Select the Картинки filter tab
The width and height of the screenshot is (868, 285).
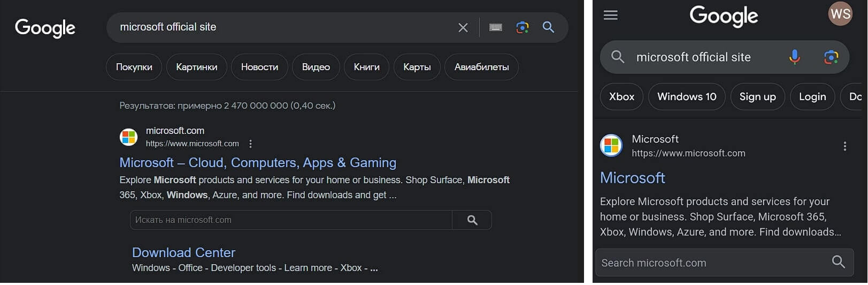pos(196,67)
